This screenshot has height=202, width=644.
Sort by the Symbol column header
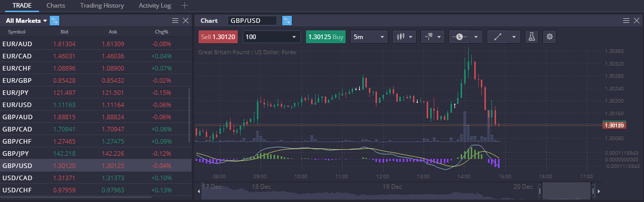tap(17, 32)
